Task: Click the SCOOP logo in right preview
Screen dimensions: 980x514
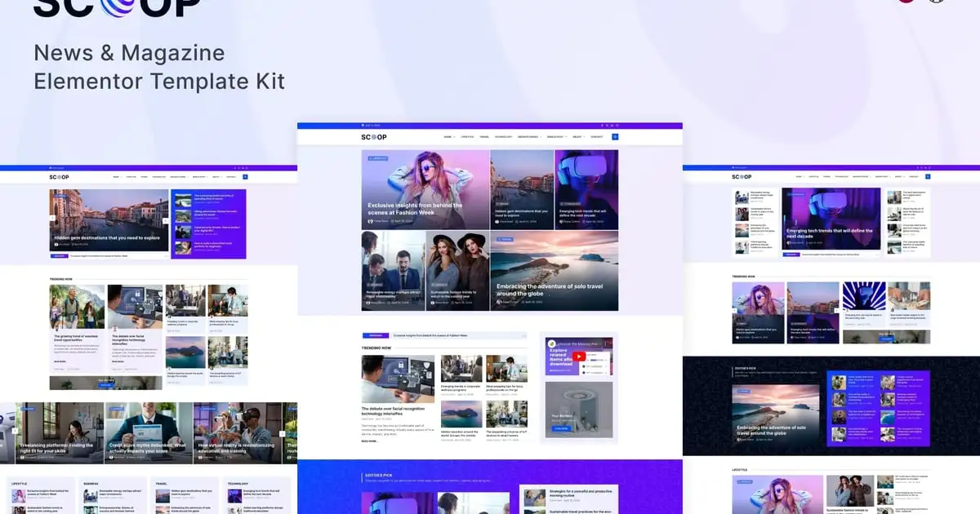Action: pyautogui.click(x=742, y=176)
